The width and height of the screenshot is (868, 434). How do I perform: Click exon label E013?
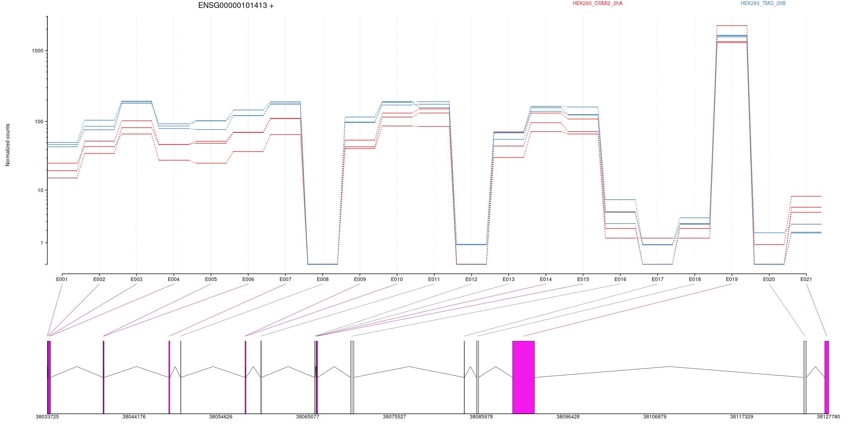pos(509,280)
